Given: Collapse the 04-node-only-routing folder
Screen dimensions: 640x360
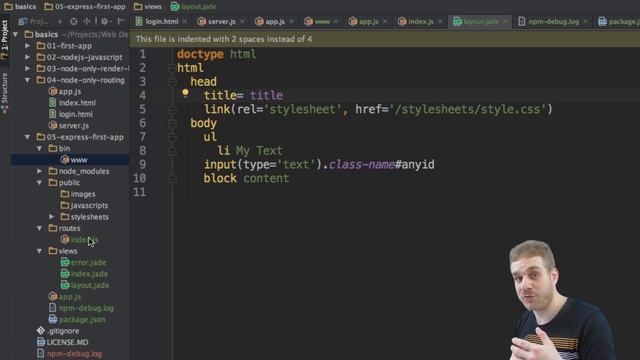Looking at the screenshot, I should point(27,80).
